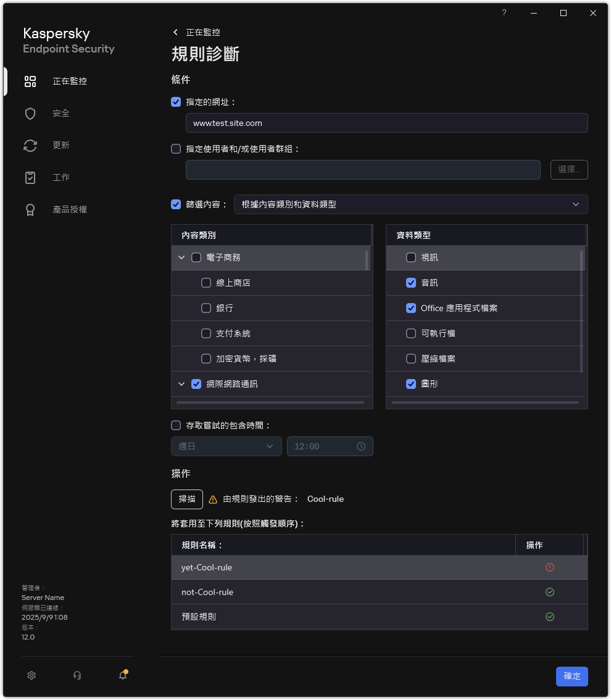Check the 視訊 data type checkbox
The image size is (611, 700).
(x=411, y=257)
